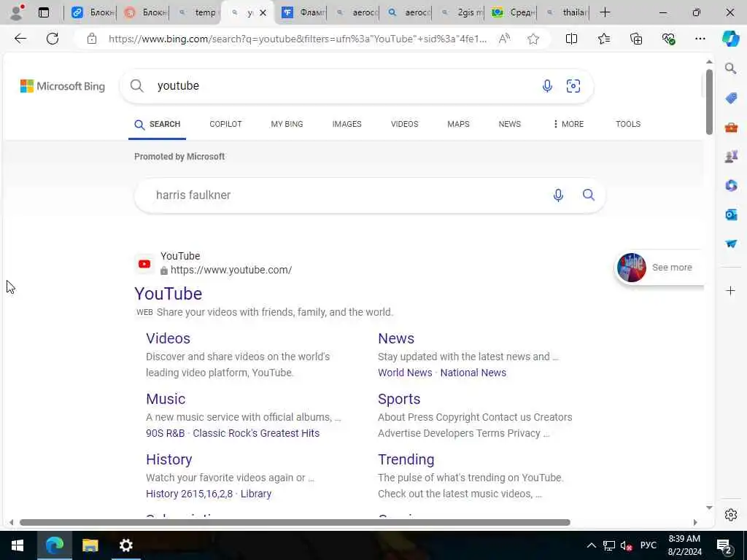The image size is (747, 560).
Task: Open sidebar Telegram paper-plane icon
Action: click(x=731, y=244)
